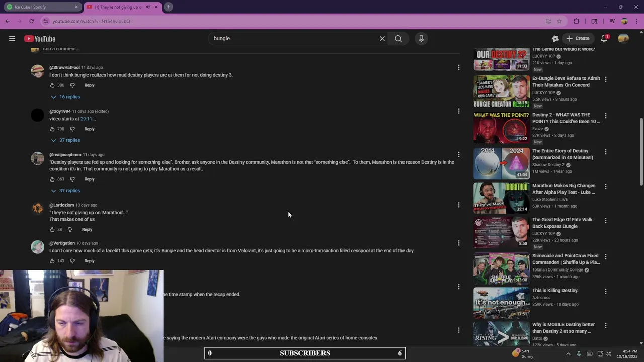Open the options menu for the @Vertigation comment

[x=458, y=243]
